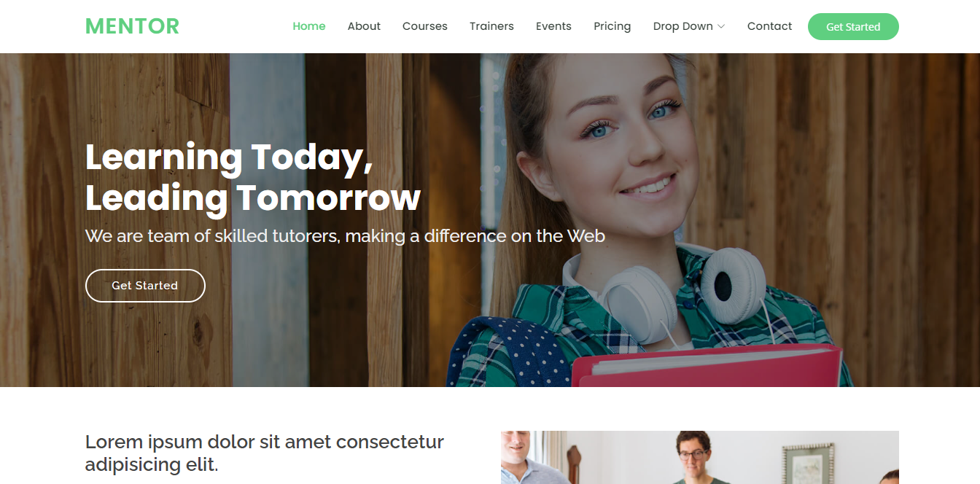Select Trainers in the navigation bar
Image resolution: width=980 pixels, height=484 pixels.
[491, 26]
